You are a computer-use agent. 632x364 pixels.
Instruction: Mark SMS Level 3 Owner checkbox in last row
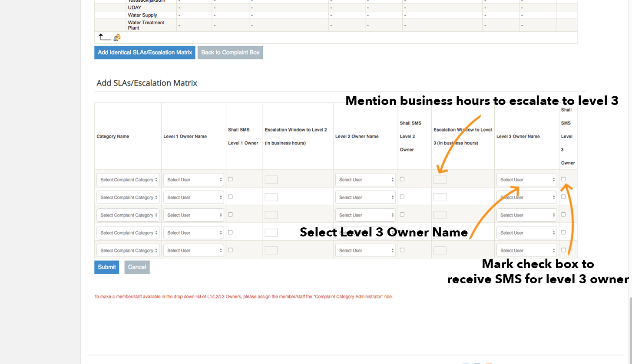[x=563, y=249]
